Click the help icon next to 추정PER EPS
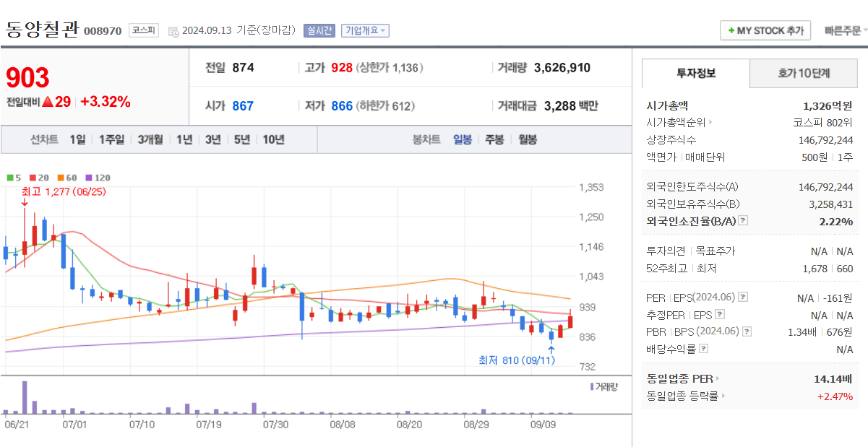The image size is (868, 447). pos(720,315)
